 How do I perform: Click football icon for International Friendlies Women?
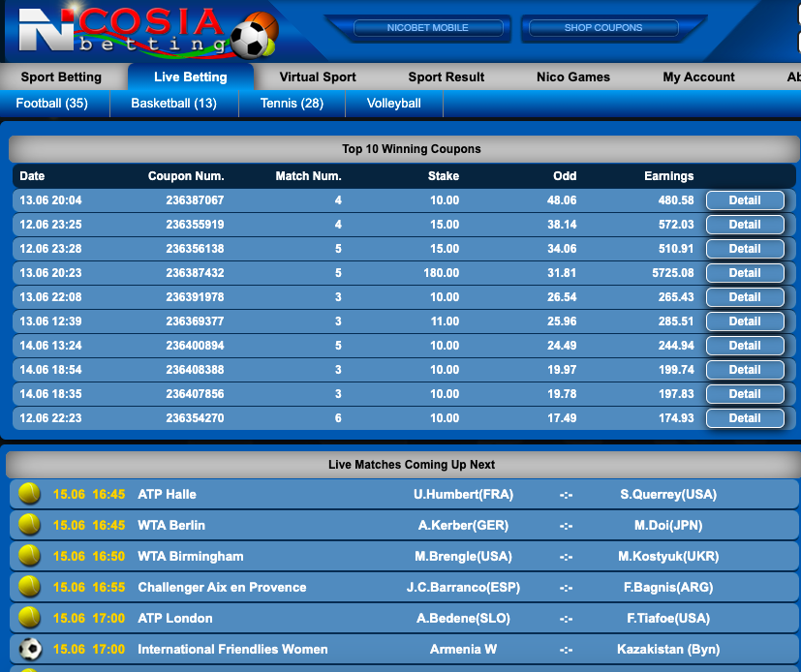30,649
